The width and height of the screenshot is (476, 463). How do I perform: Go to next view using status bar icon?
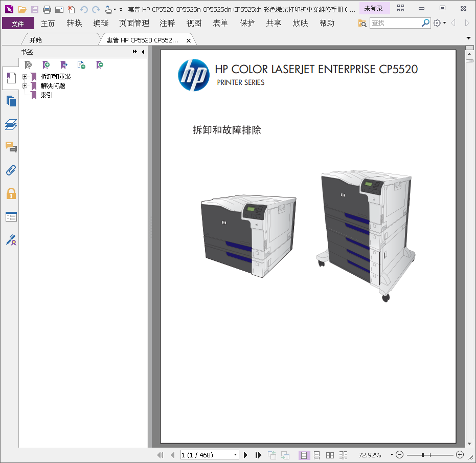tap(285, 455)
